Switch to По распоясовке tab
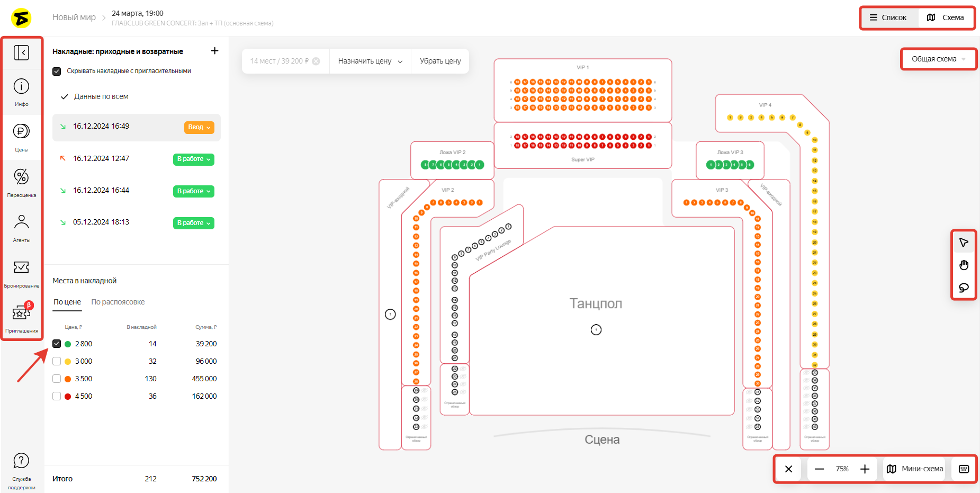Screen dimensions: 980x493 coord(118,302)
